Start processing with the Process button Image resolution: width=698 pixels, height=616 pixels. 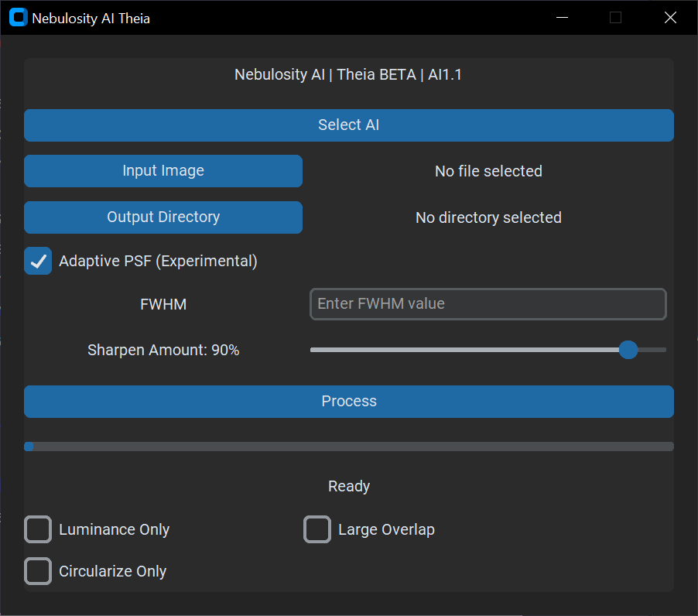point(348,401)
